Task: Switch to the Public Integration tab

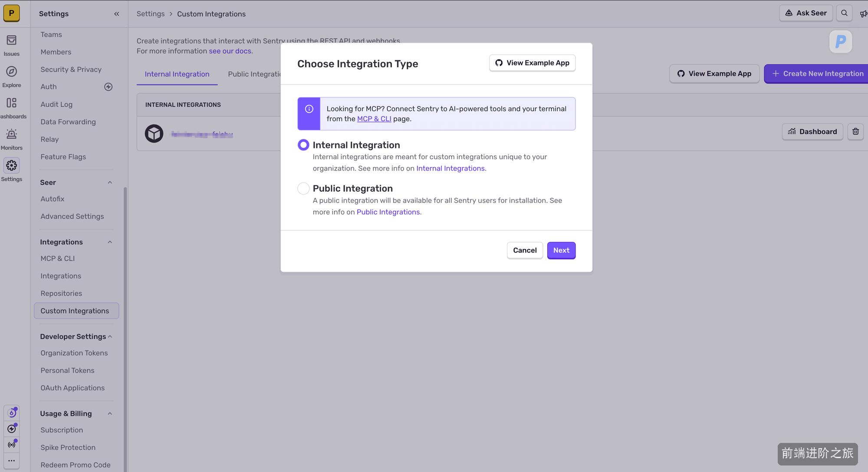Action: click(x=254, y=74)
